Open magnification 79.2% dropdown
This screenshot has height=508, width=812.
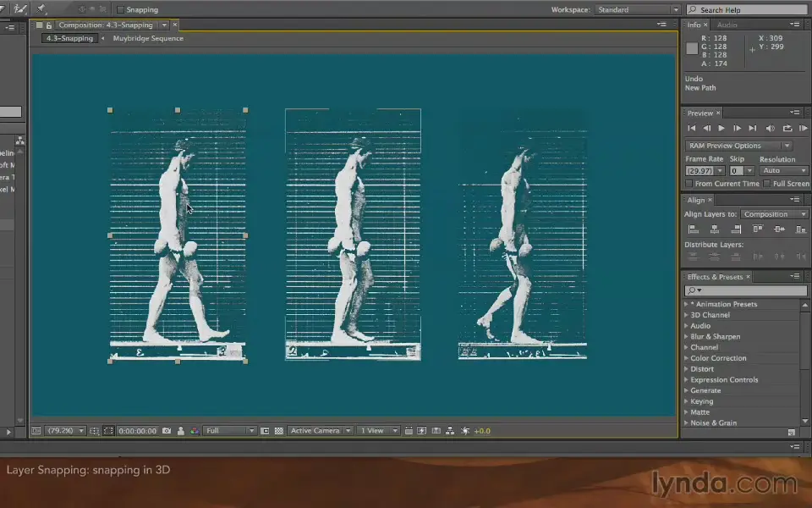[x=65, y=431]
